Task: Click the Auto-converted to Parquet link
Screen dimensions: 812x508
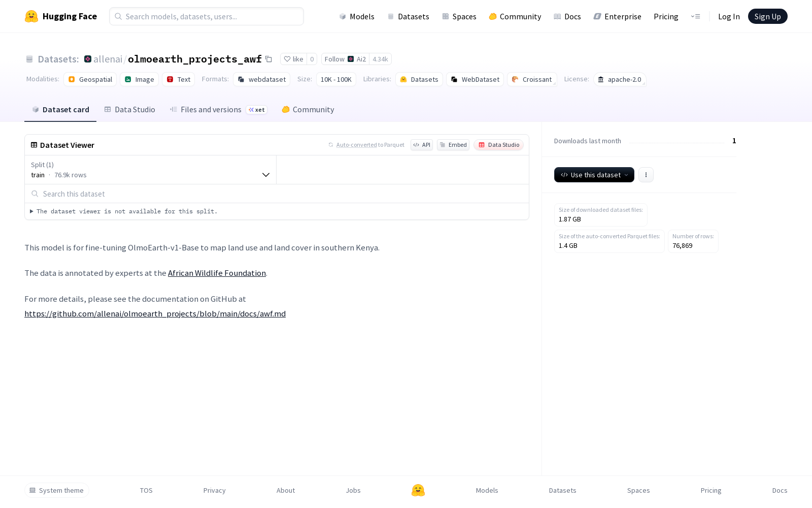Action: tap(356, 145)
